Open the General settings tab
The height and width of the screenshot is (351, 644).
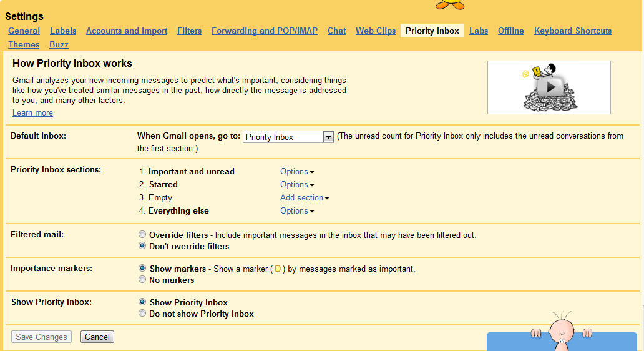24,31
